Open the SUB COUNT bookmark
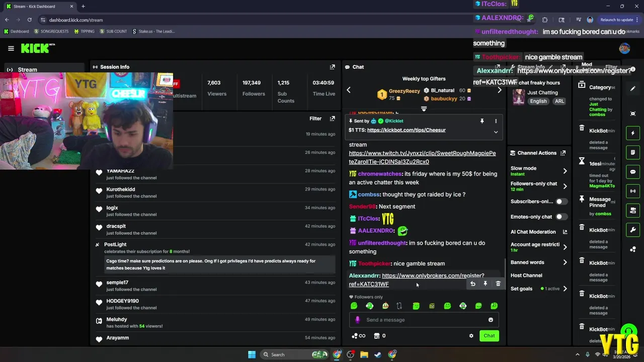This screenshot has width=644, height=362. (113, 31)
